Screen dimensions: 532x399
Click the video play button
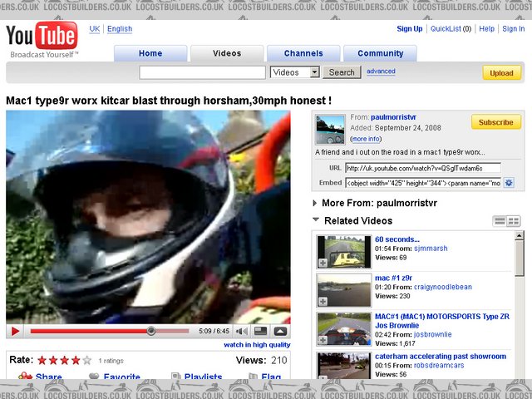coord(15,331)
